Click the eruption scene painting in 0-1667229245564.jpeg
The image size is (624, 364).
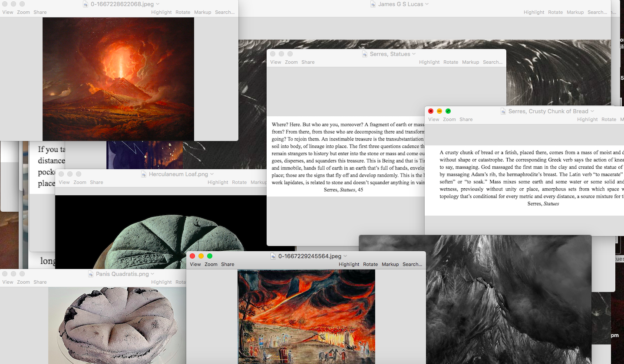(307, 317)
